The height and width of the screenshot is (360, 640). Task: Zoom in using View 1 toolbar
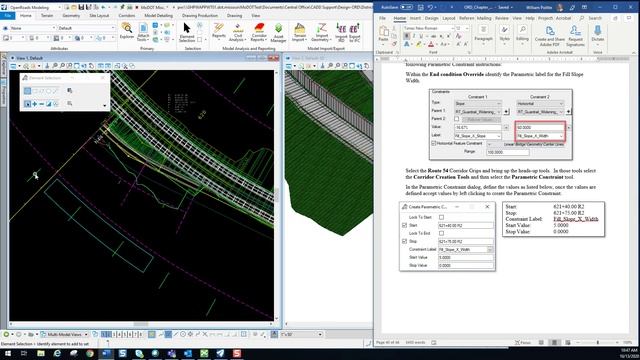[x=55, y=66]
